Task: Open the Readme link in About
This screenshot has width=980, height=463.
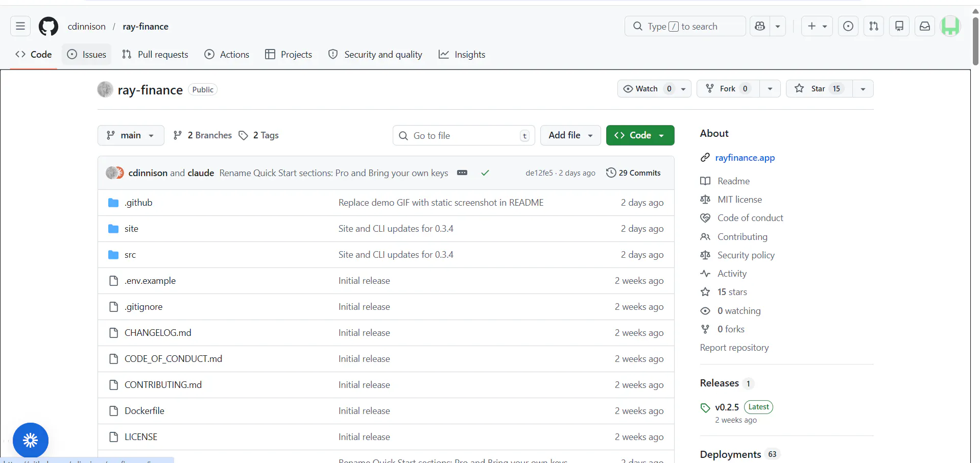Action: click(x=733, y=181)
